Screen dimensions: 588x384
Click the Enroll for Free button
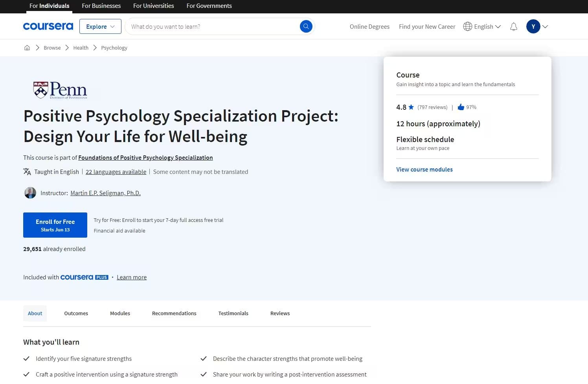55,225
